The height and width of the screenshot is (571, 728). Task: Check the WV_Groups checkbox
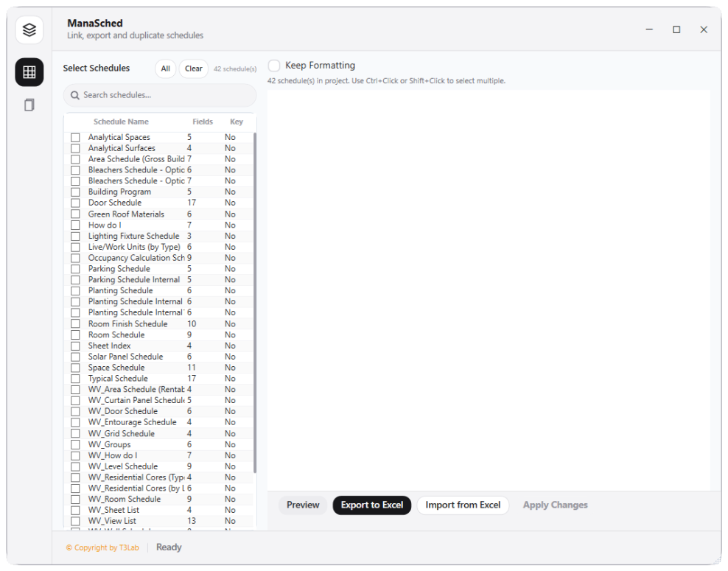(x=75, y=444)
